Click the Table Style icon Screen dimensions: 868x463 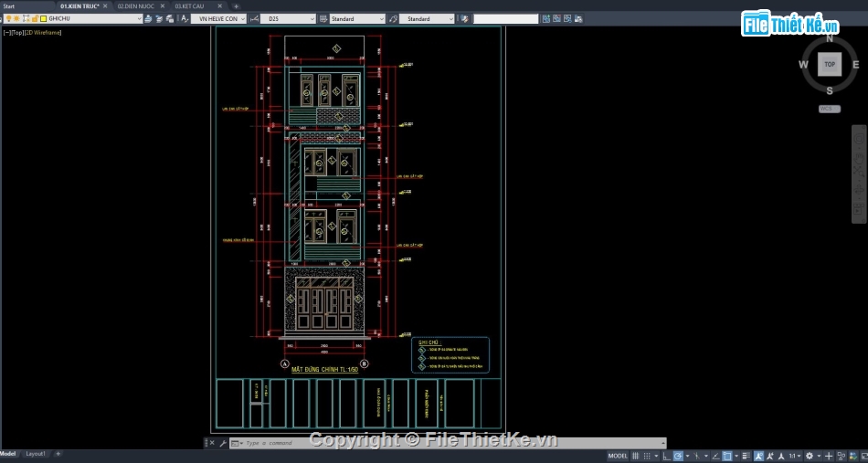pos(323,18)
